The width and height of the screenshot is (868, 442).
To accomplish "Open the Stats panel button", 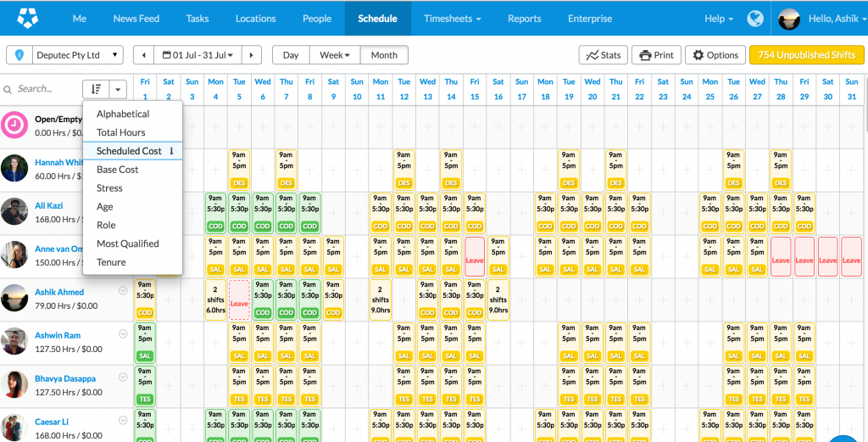I will click(x=603, y=55).
